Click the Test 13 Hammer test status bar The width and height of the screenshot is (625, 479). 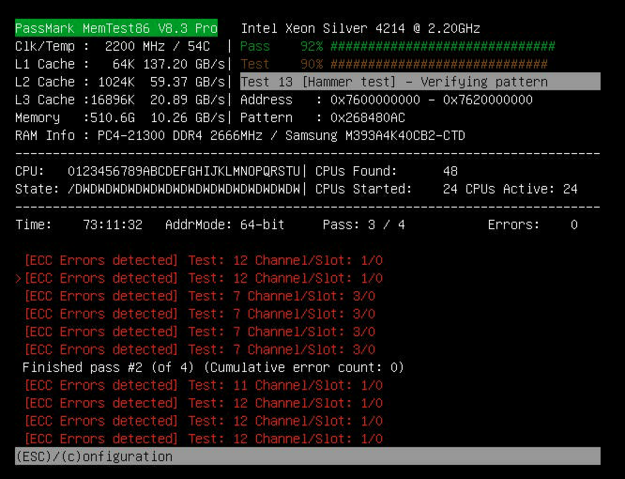click(420, 82)
